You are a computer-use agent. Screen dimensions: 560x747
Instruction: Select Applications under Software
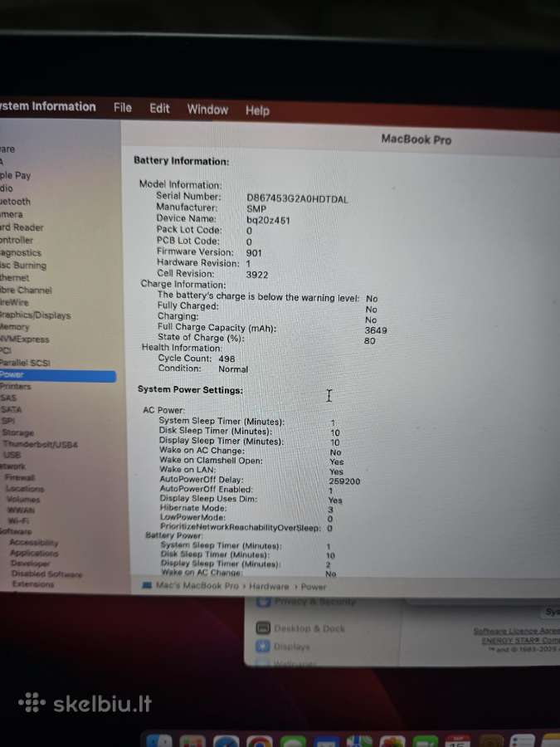point(34,553)
